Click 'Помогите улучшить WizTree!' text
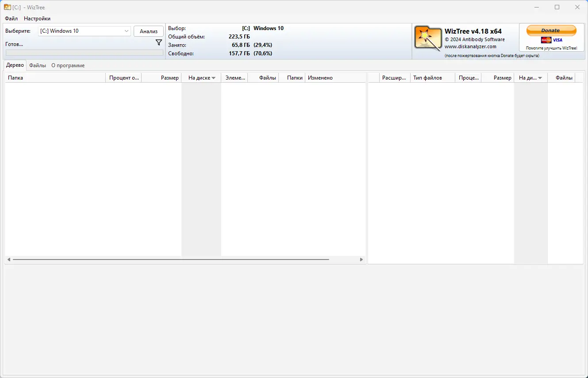The width and height of the screenshot is (588, 378). pyautogui.click(x=551, y=48)
